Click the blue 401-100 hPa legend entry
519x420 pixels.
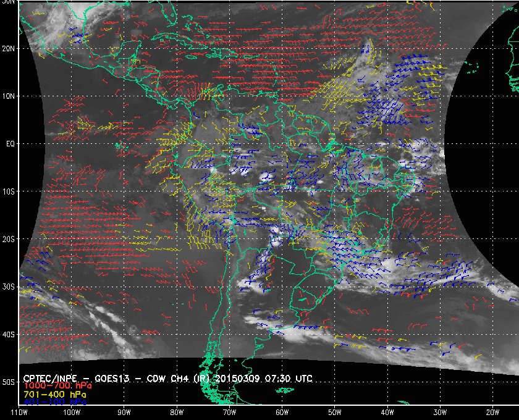tap(51, 401)
